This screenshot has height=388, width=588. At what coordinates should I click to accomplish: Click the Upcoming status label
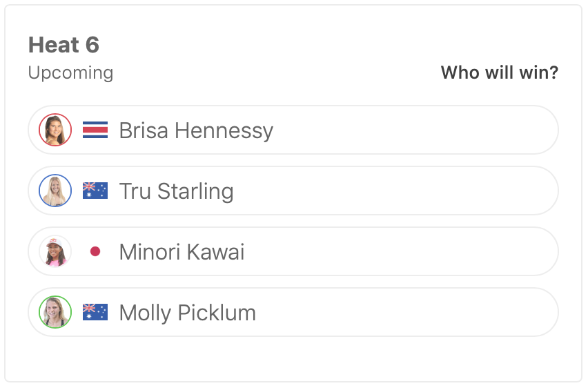[70, 72]
